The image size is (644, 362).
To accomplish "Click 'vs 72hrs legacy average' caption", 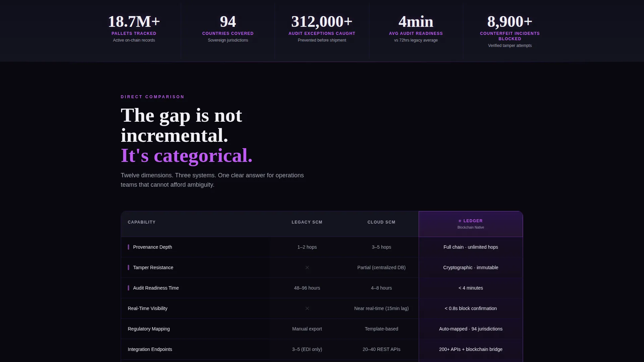I will coord(416,40).
